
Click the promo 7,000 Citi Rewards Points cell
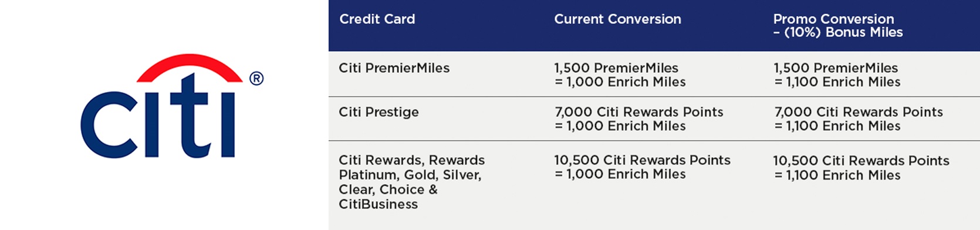pos(859,119)
